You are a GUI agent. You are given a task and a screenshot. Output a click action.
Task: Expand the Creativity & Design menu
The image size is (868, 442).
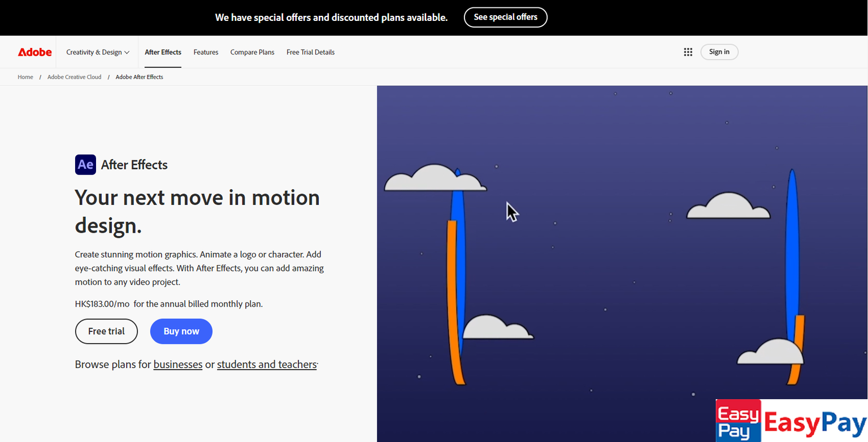[98, 52]
